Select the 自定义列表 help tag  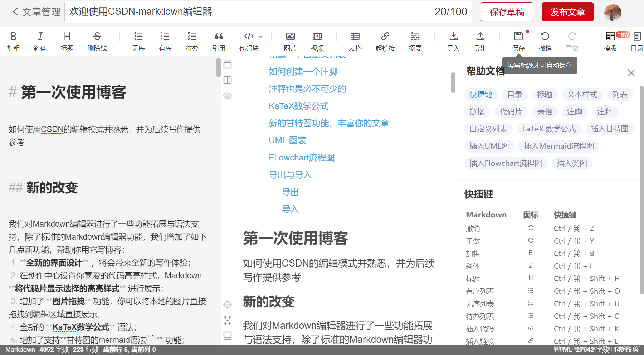coord(488,129)
